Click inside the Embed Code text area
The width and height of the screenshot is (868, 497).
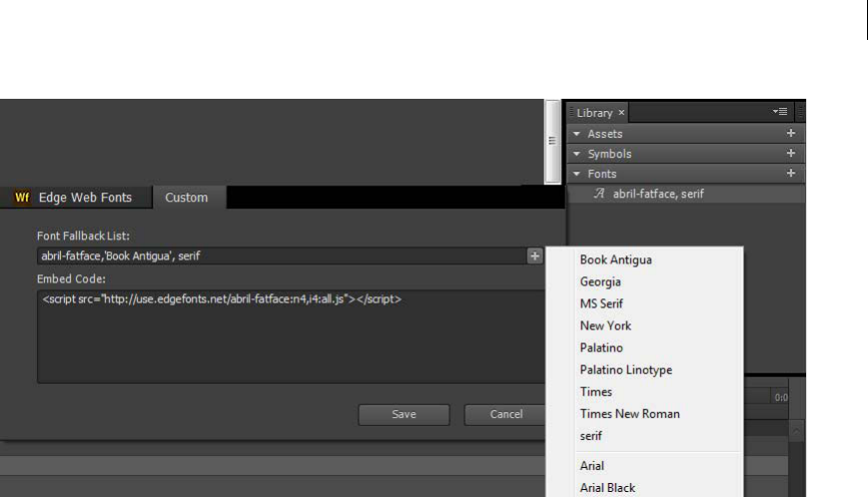(292, 336)
